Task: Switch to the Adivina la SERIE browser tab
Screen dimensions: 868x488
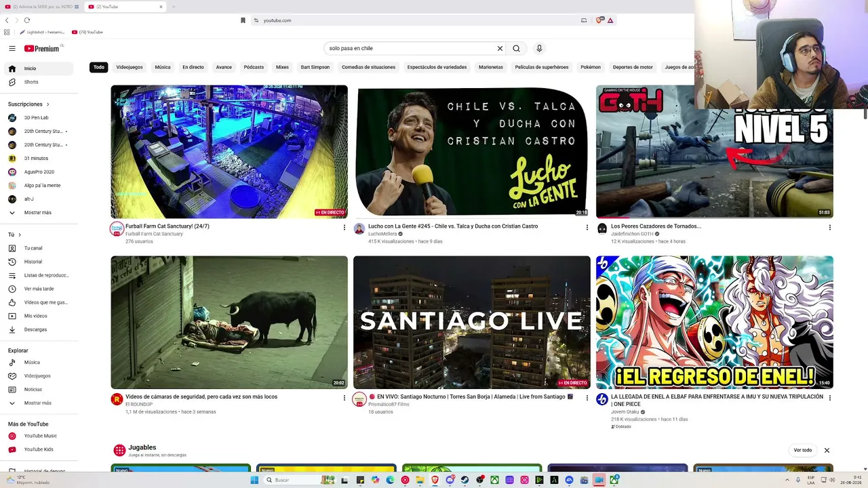Action: 42,7
